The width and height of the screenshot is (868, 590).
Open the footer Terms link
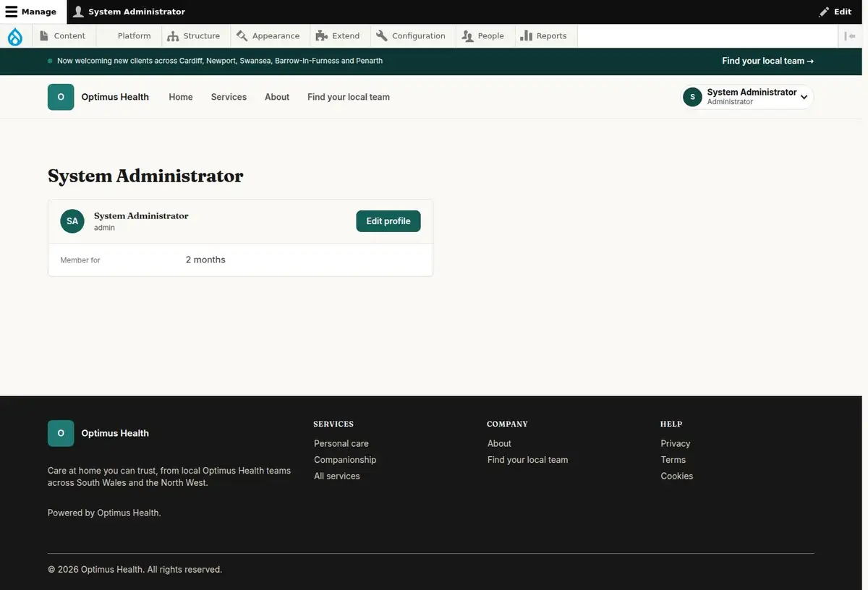tap(673, 460)
